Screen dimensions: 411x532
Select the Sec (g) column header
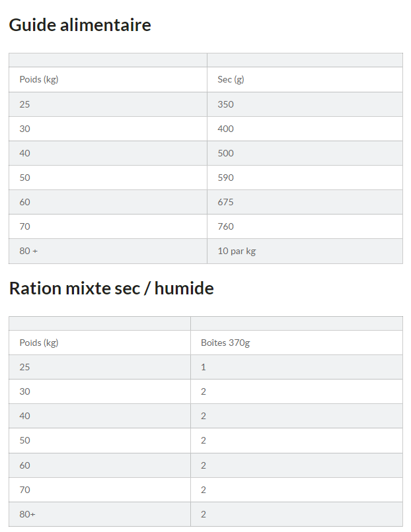click(x=231, y=80)
